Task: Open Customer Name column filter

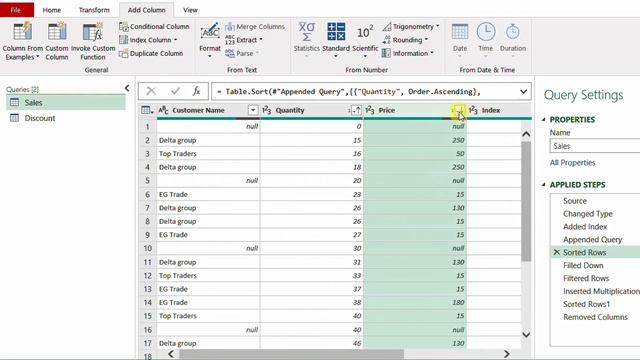Action: tap(253, 110)
